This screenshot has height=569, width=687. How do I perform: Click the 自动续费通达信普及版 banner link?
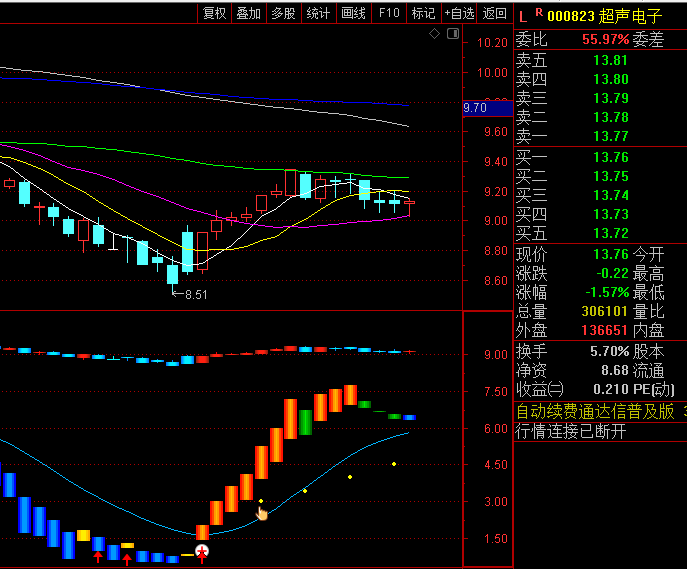pos(595,412)
